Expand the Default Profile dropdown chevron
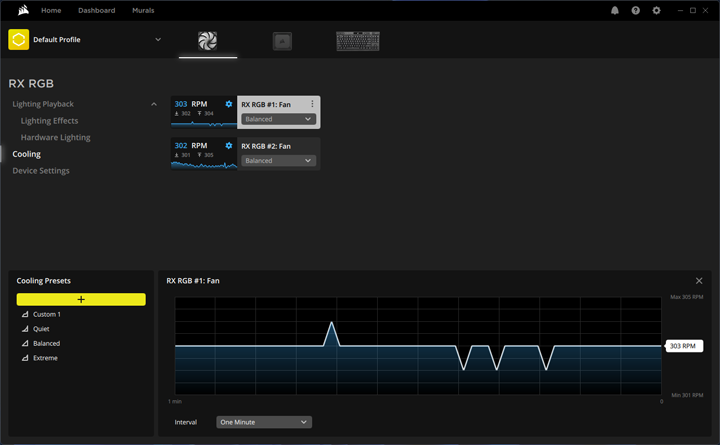720x445 pixels. coord(158,40)
